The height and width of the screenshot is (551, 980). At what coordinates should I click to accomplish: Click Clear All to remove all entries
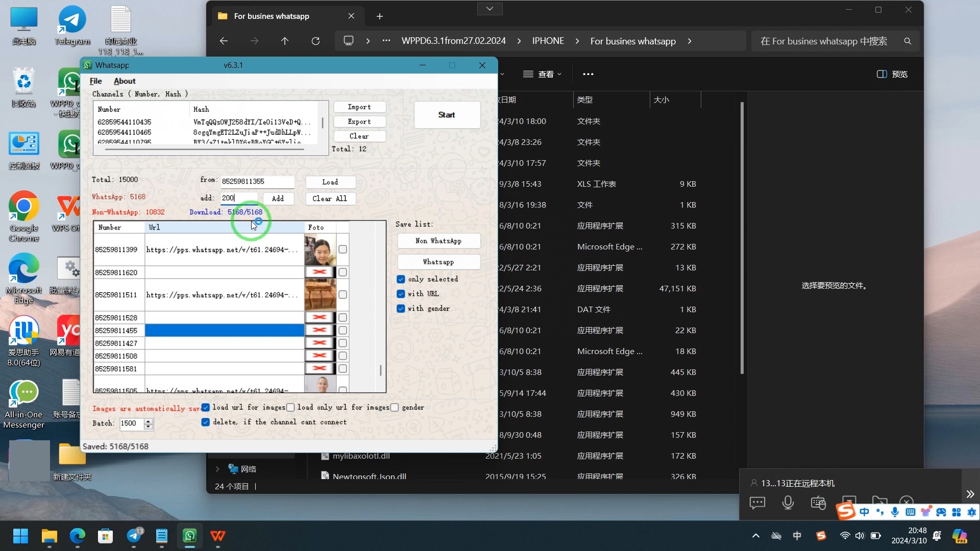point(330,198)
